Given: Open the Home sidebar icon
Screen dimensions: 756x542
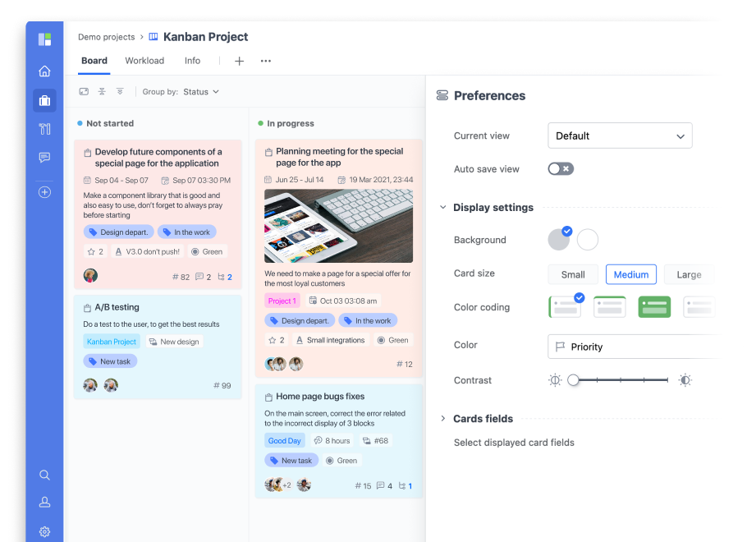Looking at the screenshot, I should coord(44,71).
